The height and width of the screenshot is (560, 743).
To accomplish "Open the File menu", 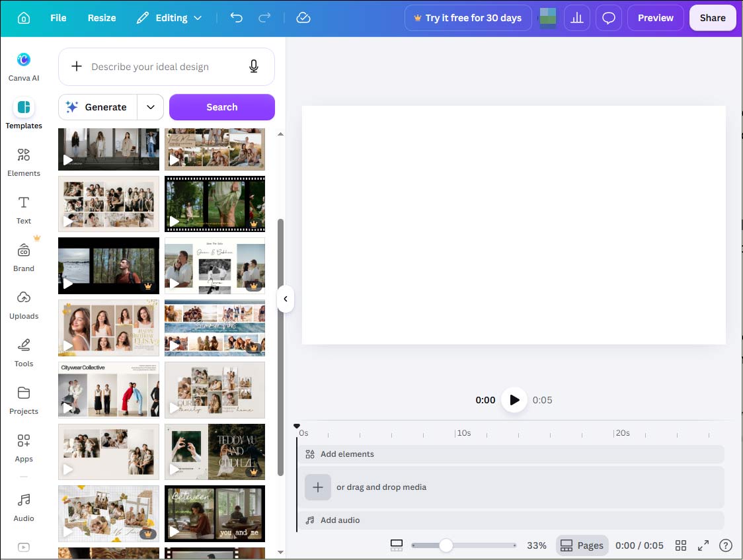I will point(58,18).
